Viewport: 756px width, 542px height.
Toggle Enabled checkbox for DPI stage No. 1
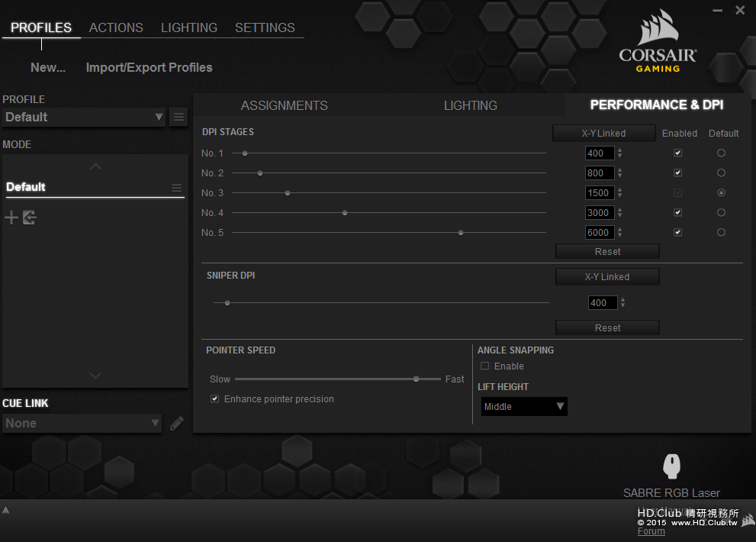click(x=677, y=153)
